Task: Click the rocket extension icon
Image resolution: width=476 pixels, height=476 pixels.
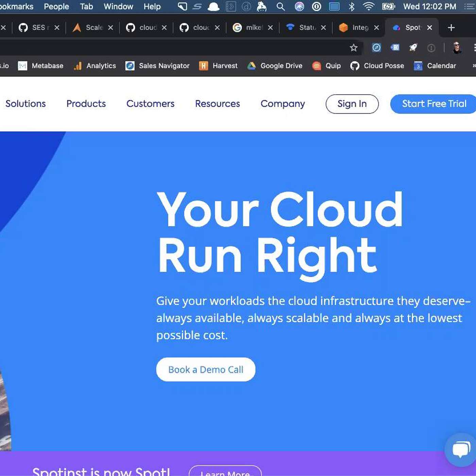Action: (x=413, y=48)
